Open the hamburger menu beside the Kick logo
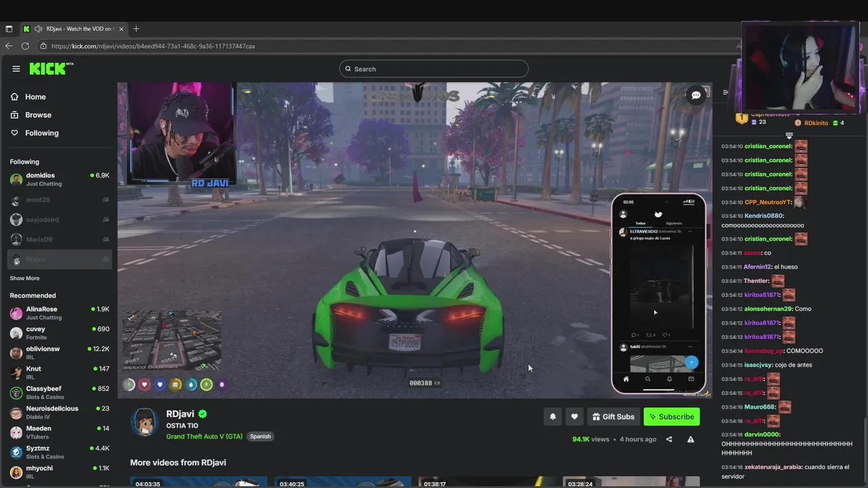868x488 pixels. [16, 68]
